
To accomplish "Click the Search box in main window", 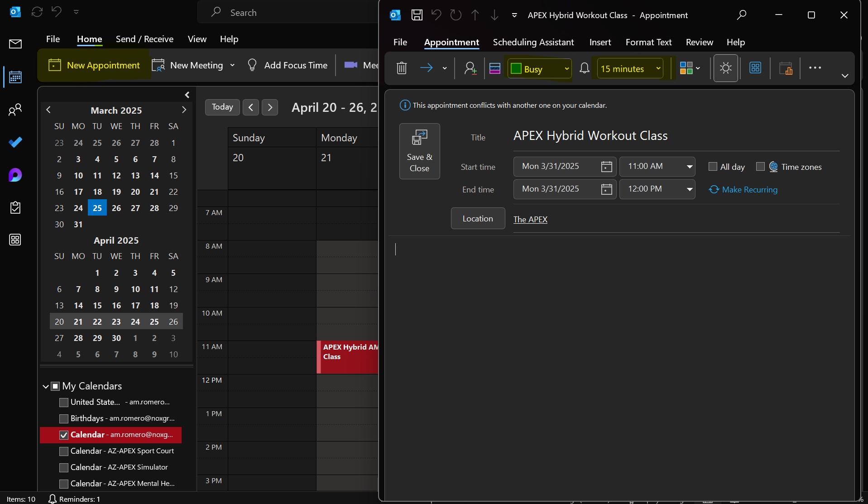I will tap(288, 12).
